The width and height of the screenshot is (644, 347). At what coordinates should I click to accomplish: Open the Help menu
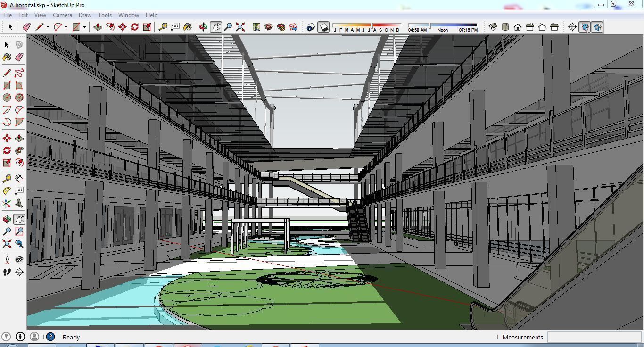click(151, 15)
